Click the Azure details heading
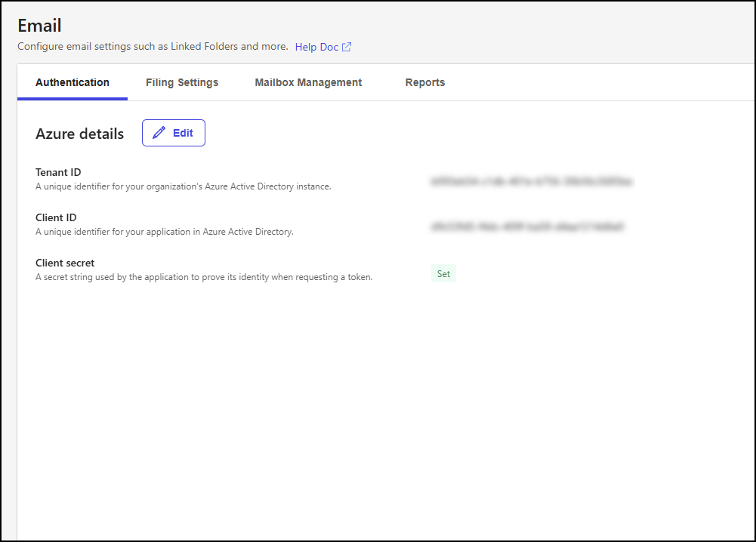Image resolution: width=756 pixels, height=542 pixels. click(79, 134)
